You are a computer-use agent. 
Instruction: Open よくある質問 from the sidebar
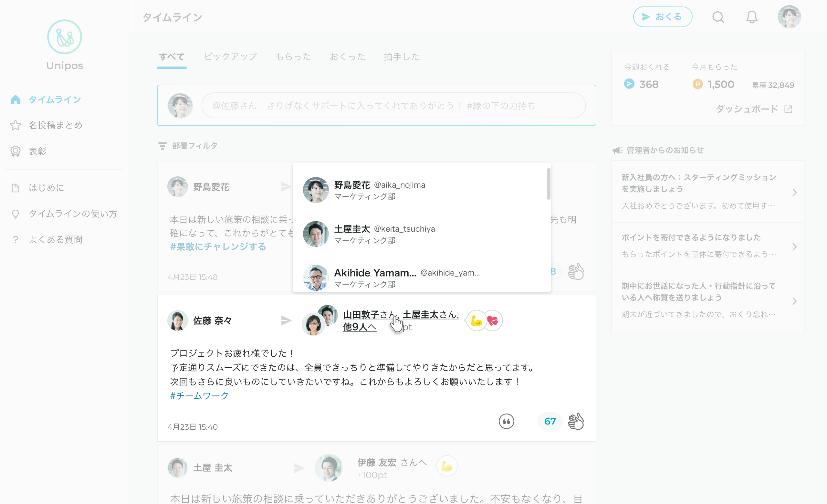55,239
